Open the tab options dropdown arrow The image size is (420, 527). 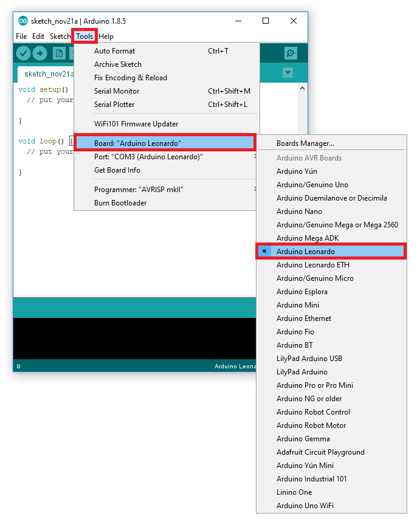pyautogui.click(x=287, y=72)
